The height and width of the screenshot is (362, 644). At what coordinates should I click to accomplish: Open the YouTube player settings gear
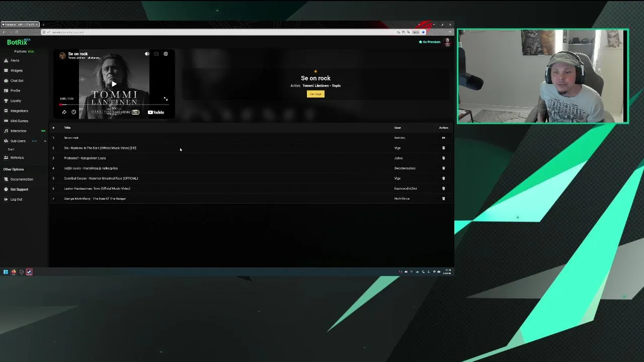point(166,54)
